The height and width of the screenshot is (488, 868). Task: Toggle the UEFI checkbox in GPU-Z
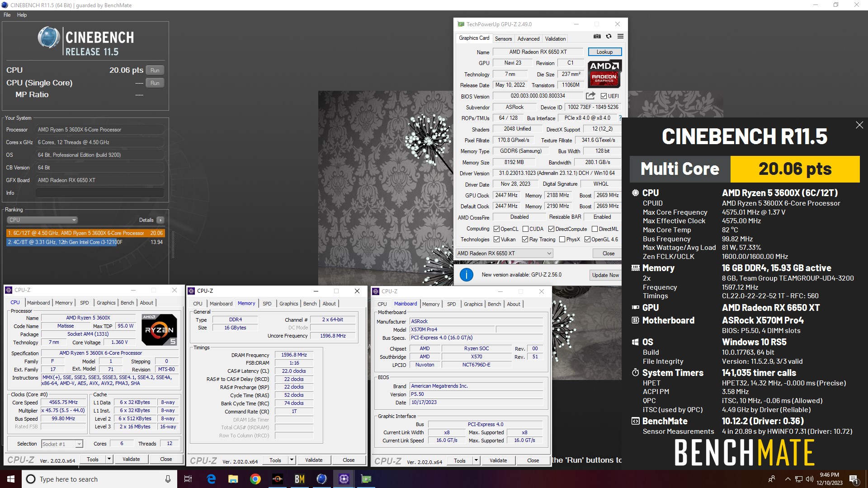tap(604, 96)
